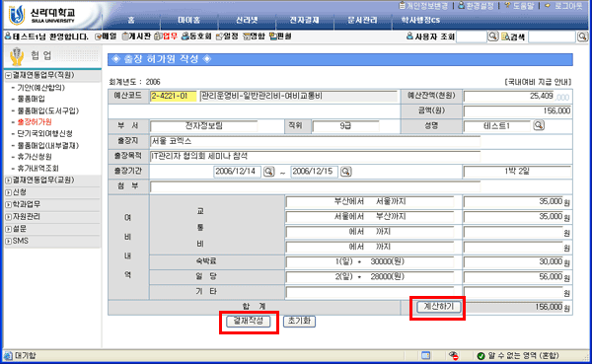Open the 명함 business card icon

[x=254, y=36]
